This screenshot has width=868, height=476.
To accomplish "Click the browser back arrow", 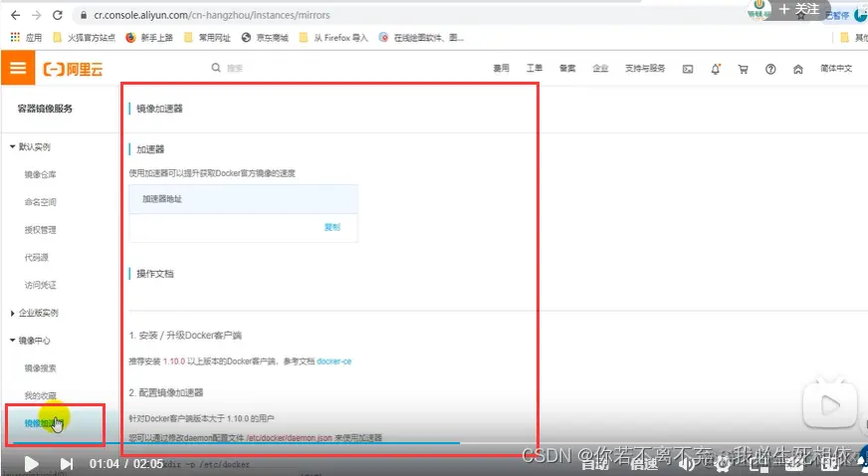I will click(16, 15).
